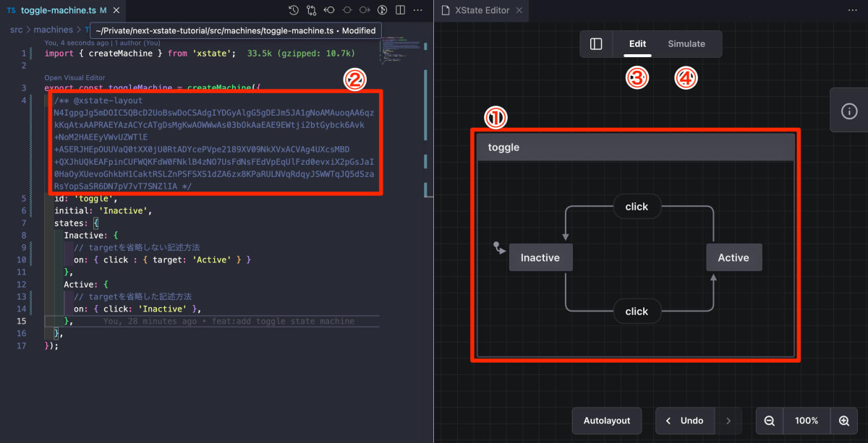The height and width of the screenshot is (443, 868).
Task: Open more actions menu of XState Editor
Action: (x=851, y=10)
